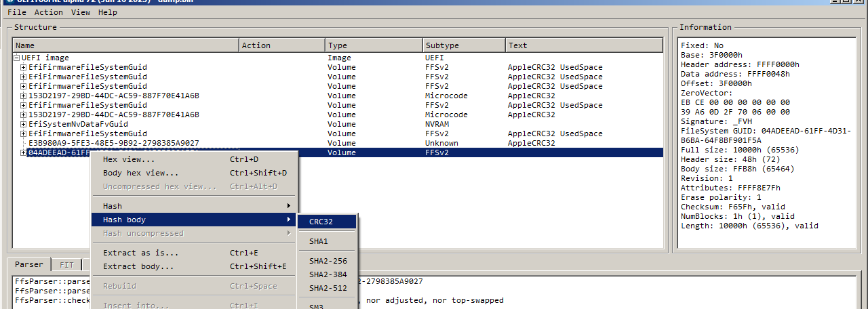Image resolution: width=868 pixels, height=309 pixels.
Task: Choose Body hex view... menu entry
Action: click(x=195, y=173)
